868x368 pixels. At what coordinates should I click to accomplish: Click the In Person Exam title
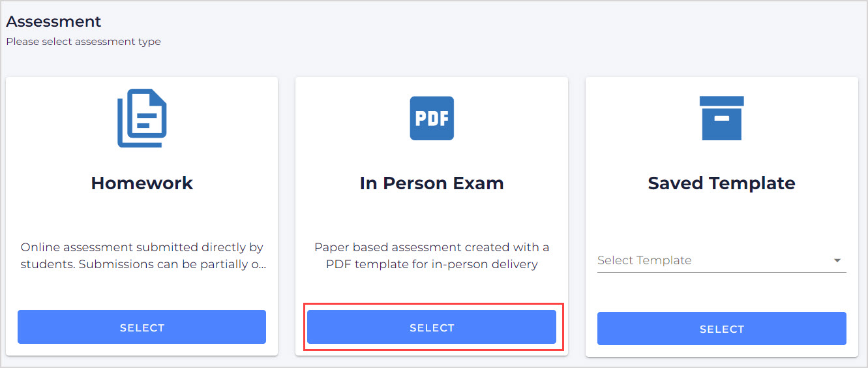(x=432, y=183)
